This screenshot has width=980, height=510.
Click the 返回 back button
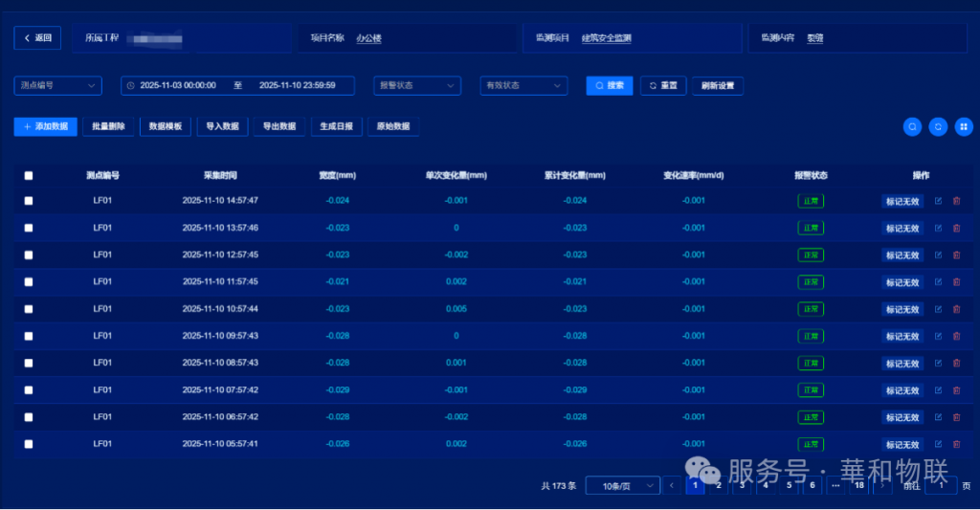37,38
